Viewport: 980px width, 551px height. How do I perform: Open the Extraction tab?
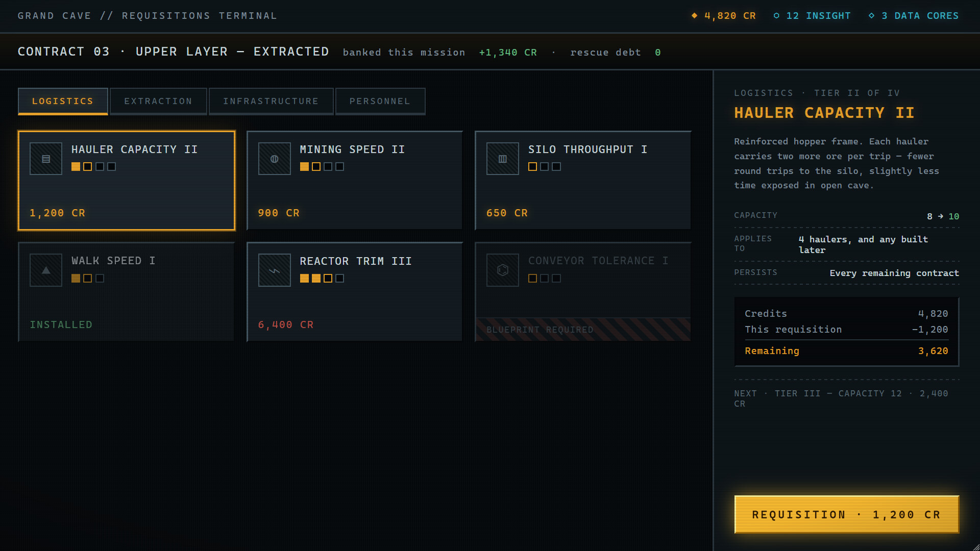click(158, 101)
